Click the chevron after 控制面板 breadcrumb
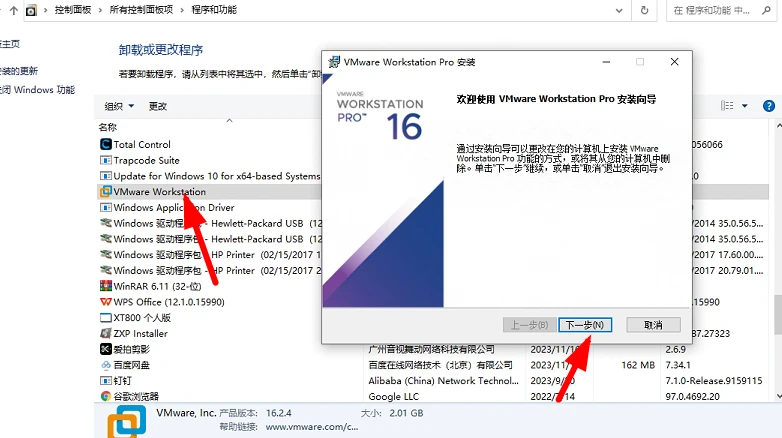 [100, 10]
